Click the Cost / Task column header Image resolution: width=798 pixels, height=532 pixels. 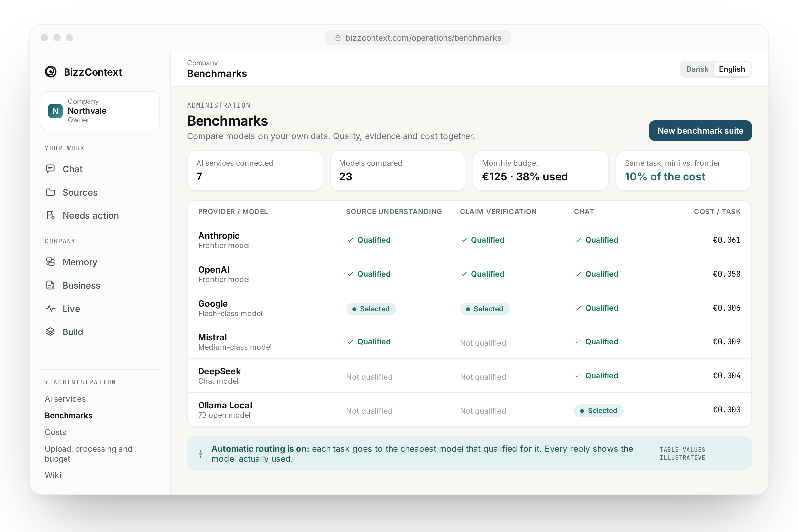tap(717, 212)
